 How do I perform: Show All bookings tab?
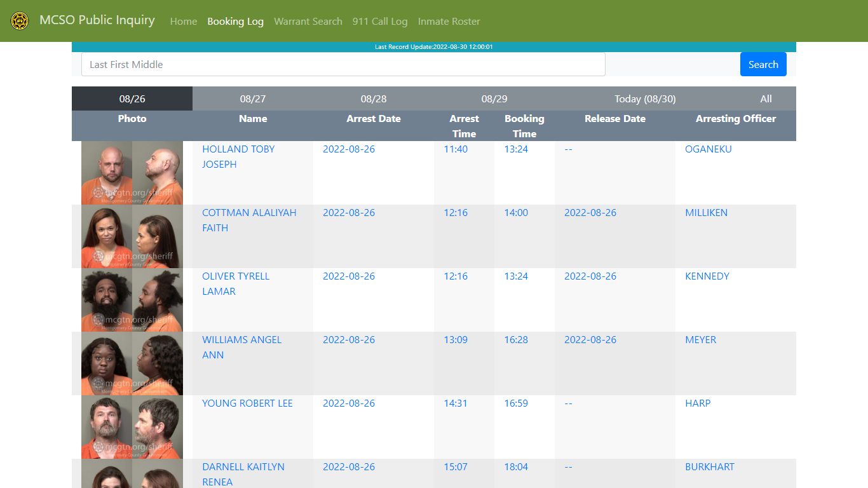[x=766, y=98]
